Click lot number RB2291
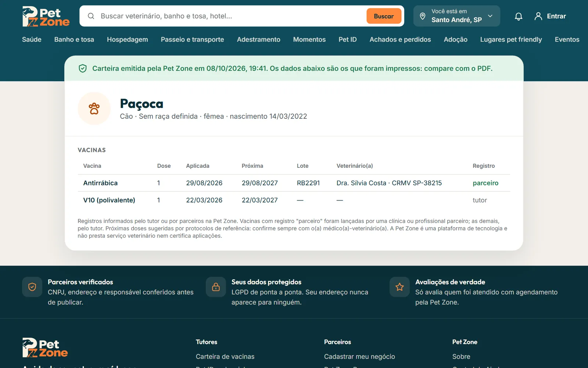Viewport: 588px width, 368px height. [308, 183]
